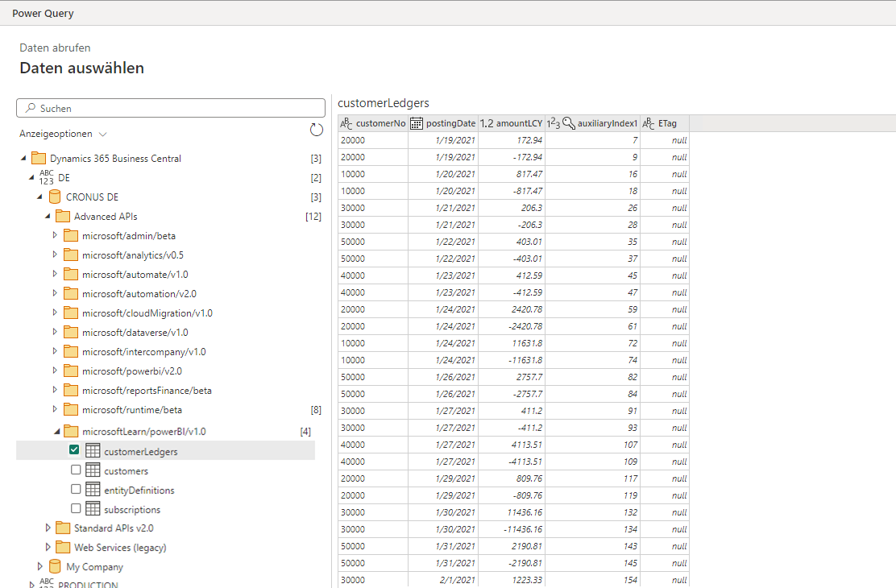Click the customers table icon
Screen dimensions: 896x588
pos(93,470)
